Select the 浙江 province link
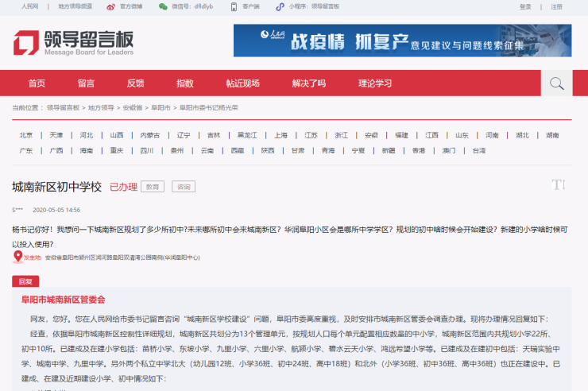This screenshot has width=588, height=391. click(x=341, y=135)
